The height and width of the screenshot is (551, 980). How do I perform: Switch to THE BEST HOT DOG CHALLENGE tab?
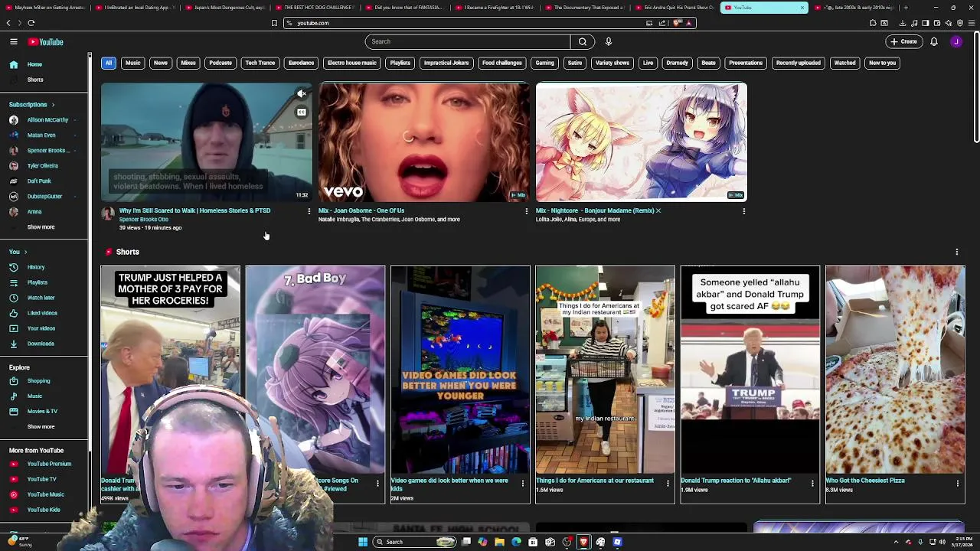pyautogui.click(x=315, y=8)
